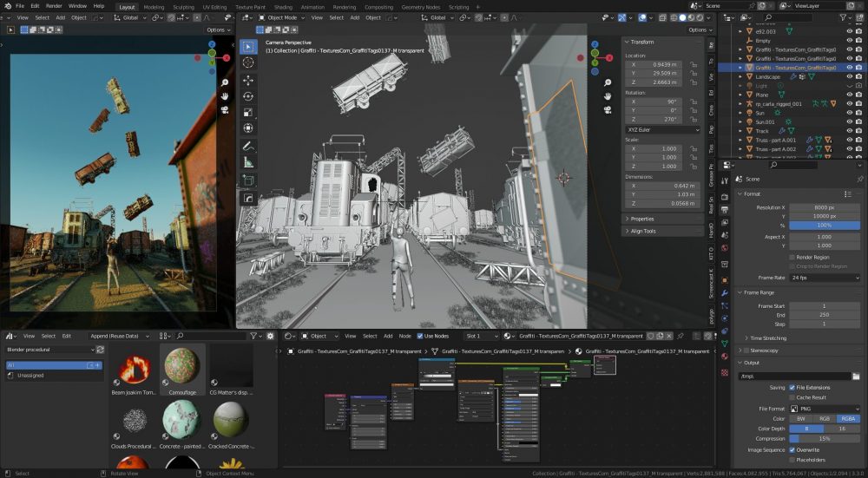Disable rendering of Track in the outliner
Screen dimensions: 868x478
(859, 131)
